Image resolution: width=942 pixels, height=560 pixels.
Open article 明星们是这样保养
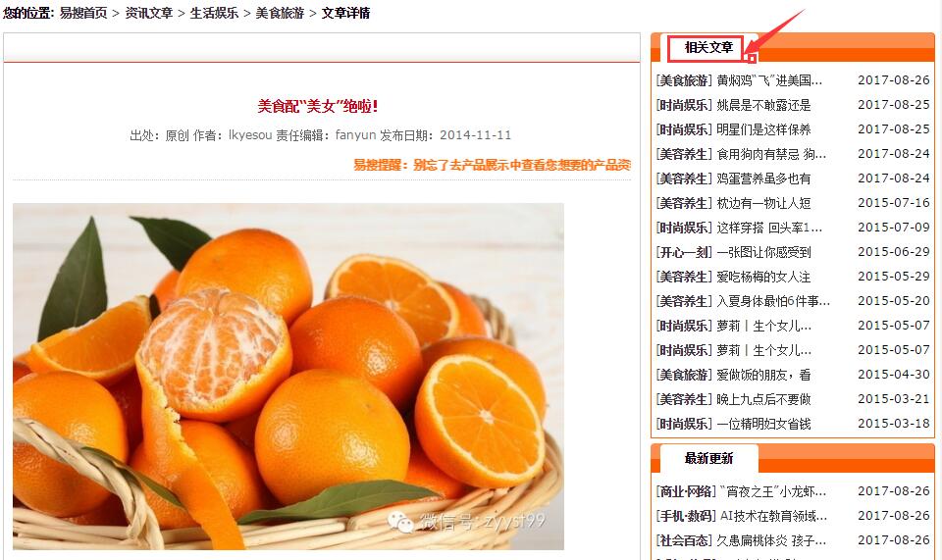pyautogui.click(x=763, y=129)
